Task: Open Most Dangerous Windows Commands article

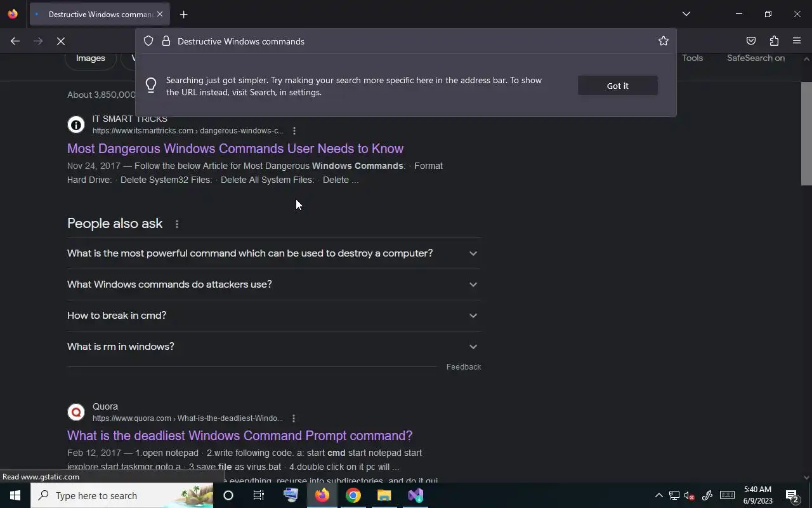Action: coord(235,149)
